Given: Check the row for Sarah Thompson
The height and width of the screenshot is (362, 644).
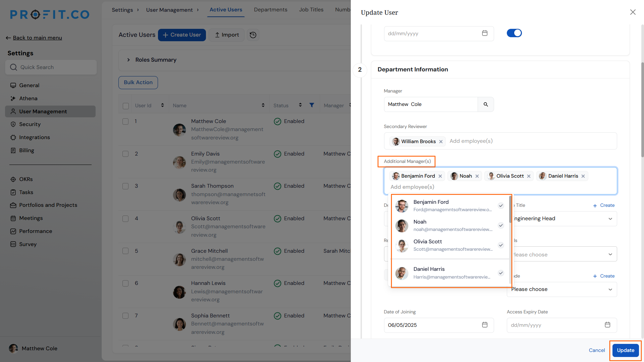Looking at the screenshot, I should point(125,186).
